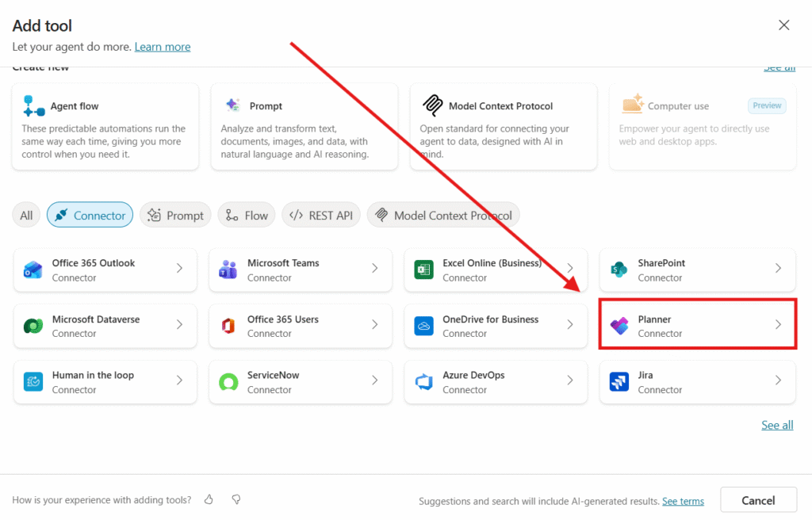Click the Planner connector icon
Screen dimensions: 812x520
tap(619, 326)
